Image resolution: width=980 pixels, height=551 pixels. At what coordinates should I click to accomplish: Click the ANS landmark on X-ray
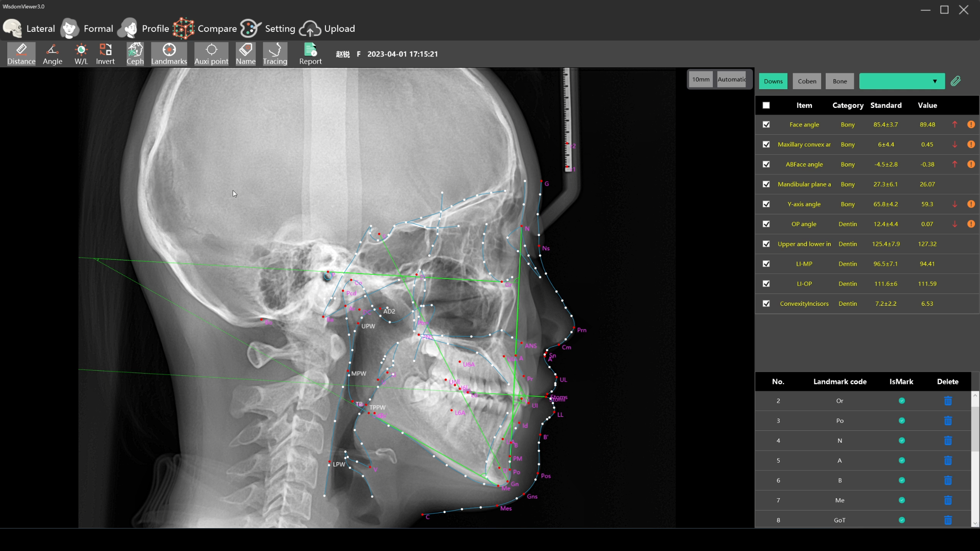click(522, 344)
